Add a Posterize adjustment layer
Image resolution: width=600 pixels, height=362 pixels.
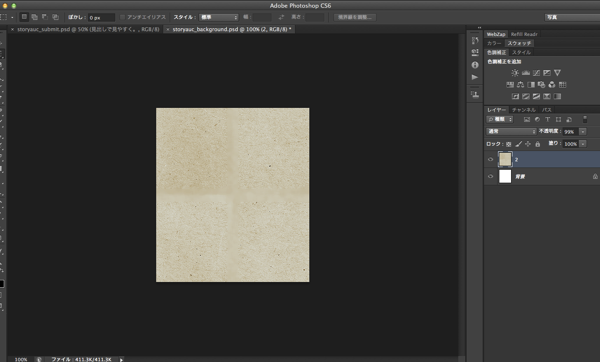(526, 96)
